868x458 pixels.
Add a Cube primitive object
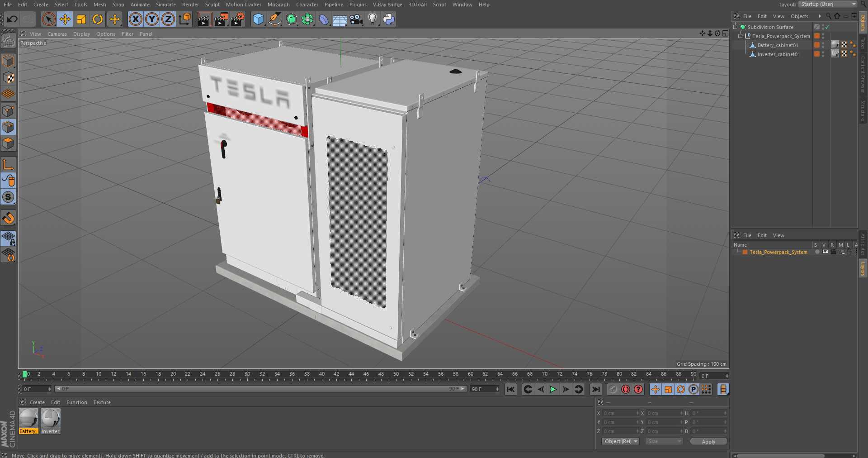pyautogui.click(x=258, y=19)
